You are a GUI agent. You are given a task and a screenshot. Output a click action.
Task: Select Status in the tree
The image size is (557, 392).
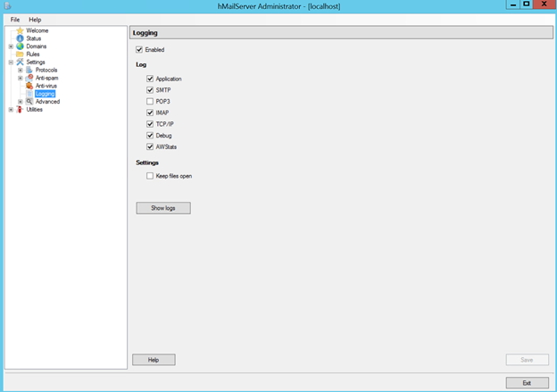pyautogui.click(x=34, y=38)
